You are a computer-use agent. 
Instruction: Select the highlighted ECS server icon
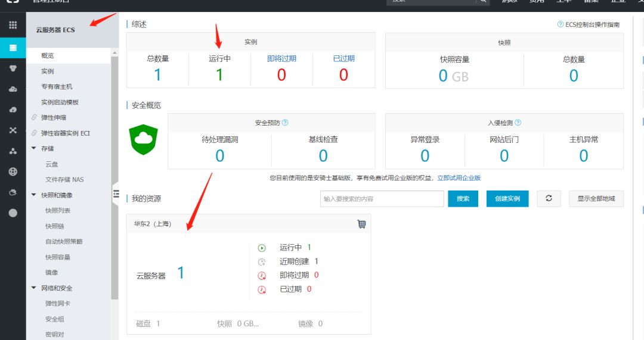pyautogui.click(x=13, y=48)
